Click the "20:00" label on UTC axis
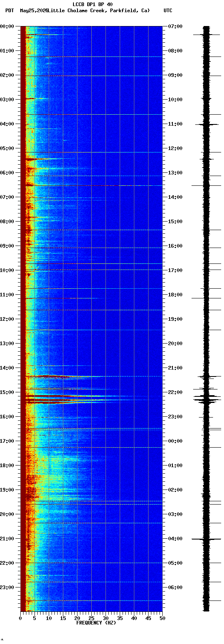This screenshot has width=224, height=644. tap(175, 344)
